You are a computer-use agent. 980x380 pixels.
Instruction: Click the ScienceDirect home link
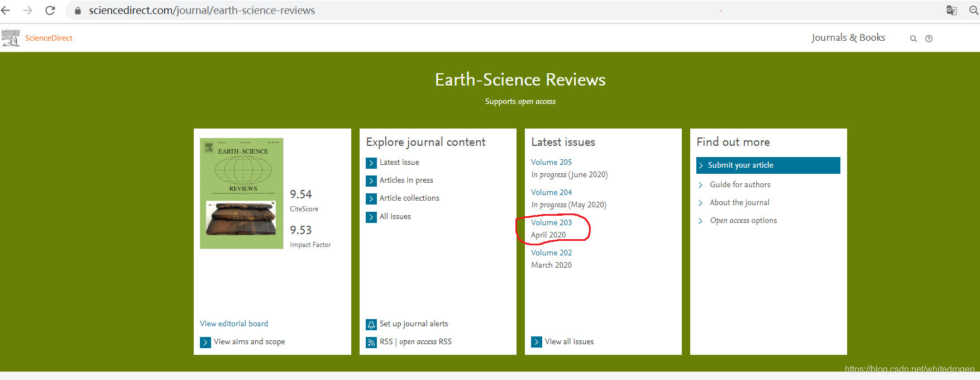point(49,38)
